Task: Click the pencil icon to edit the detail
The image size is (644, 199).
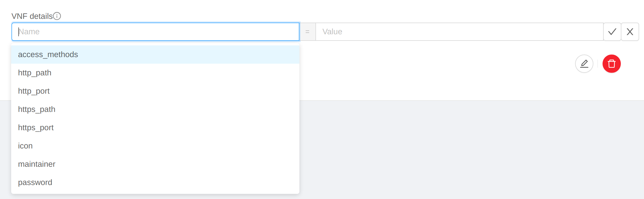Action: coord(584,64)
